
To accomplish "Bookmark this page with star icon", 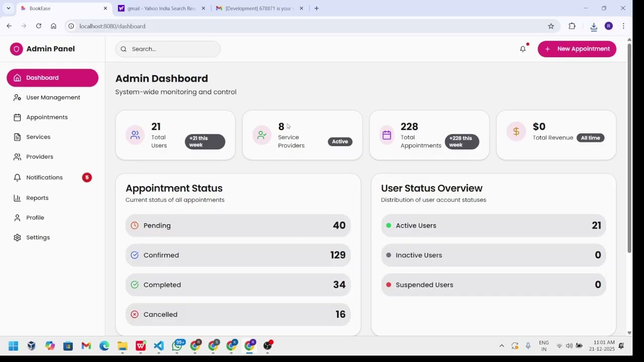I will tap(551, 26).
